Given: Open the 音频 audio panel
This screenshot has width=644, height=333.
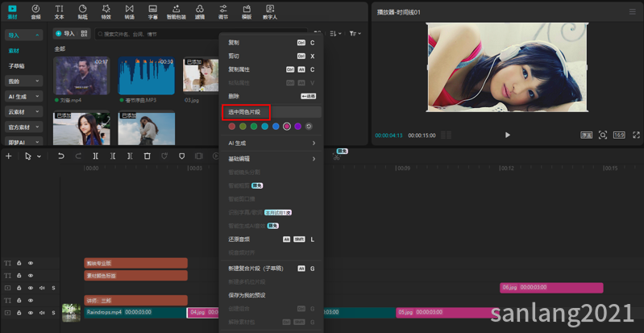Looking at the screenshot, I should 35,12.
